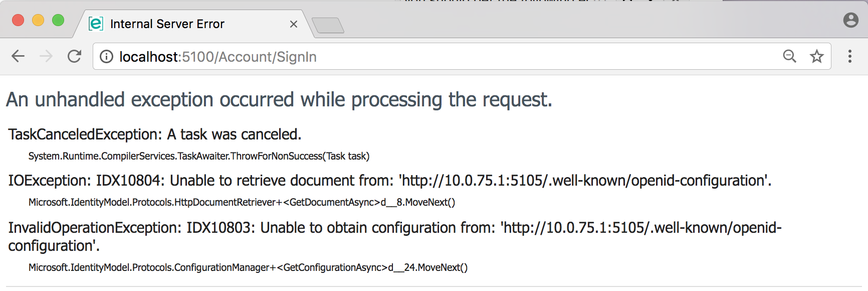Click the unhandled exception page heading

279,100
